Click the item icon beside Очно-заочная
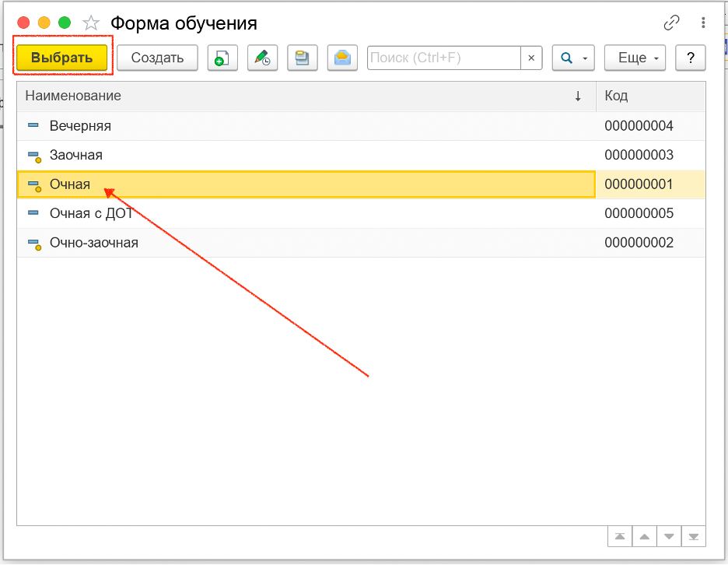Image resolution: width=728 pixels, height=565 pixels. 34,244
